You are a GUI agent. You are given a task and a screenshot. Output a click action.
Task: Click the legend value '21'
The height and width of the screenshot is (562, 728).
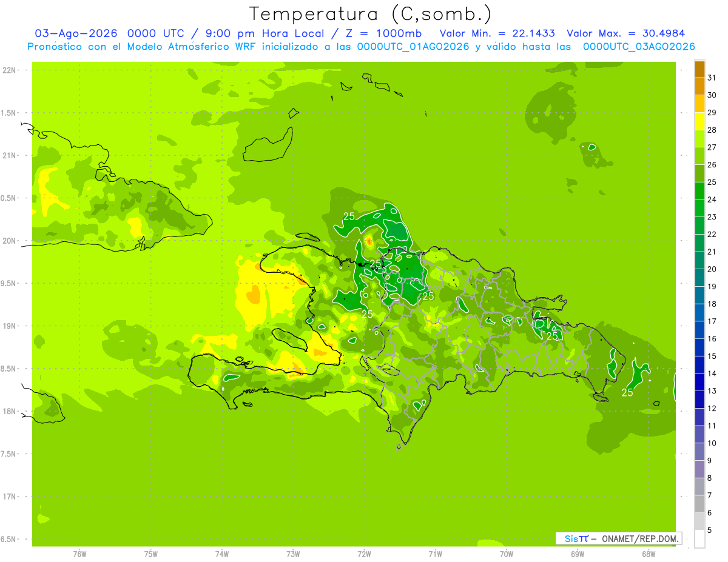[712, 252]
